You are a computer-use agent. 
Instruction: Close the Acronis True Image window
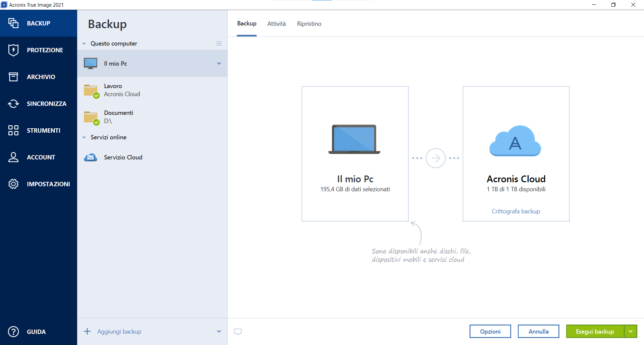coord(633,5)
